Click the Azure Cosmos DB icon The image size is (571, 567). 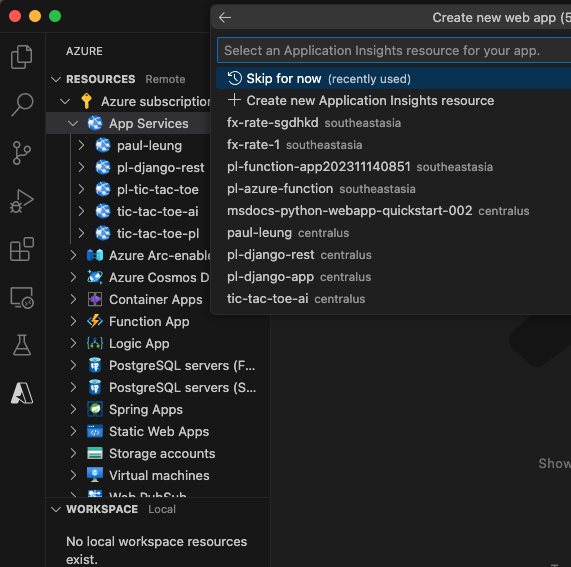click(x=95, y=277)
